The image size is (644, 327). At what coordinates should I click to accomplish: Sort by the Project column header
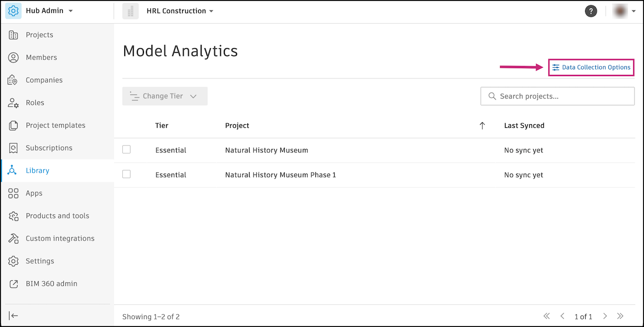[237, 125]
